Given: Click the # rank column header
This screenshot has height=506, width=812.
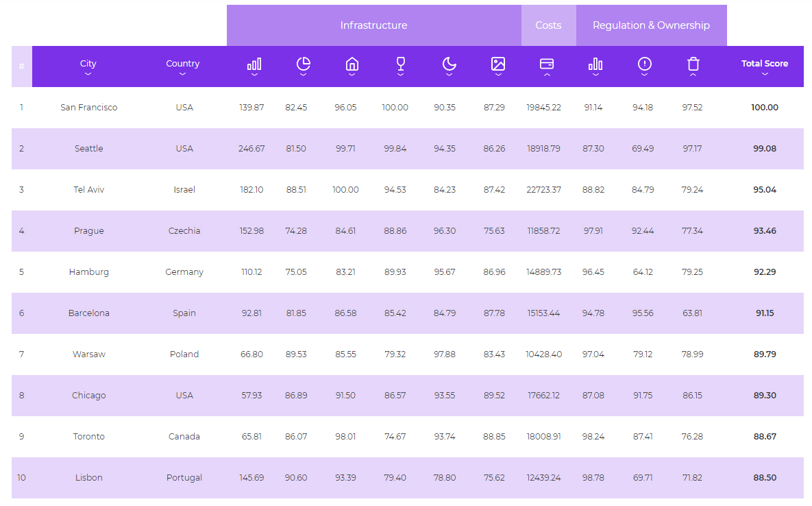Looking at the screenshot, I should click(22, 67).
